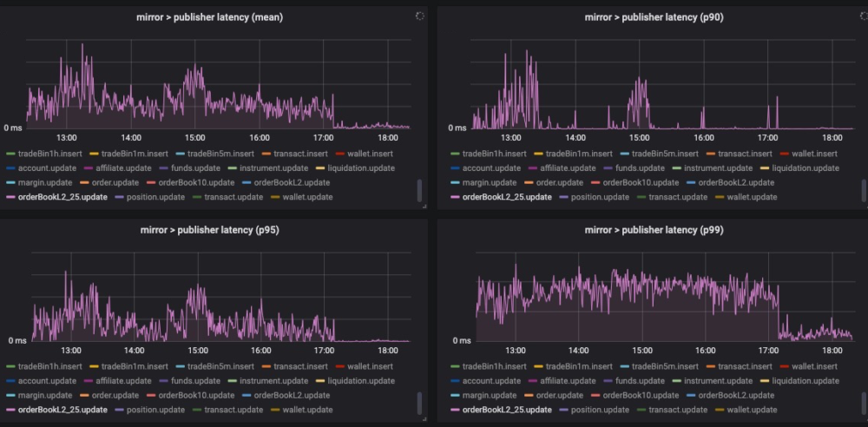Click the legend scrollbar in the p90 panel
The width and height of the screenshot is (868, 427).
tap(864, 191)
